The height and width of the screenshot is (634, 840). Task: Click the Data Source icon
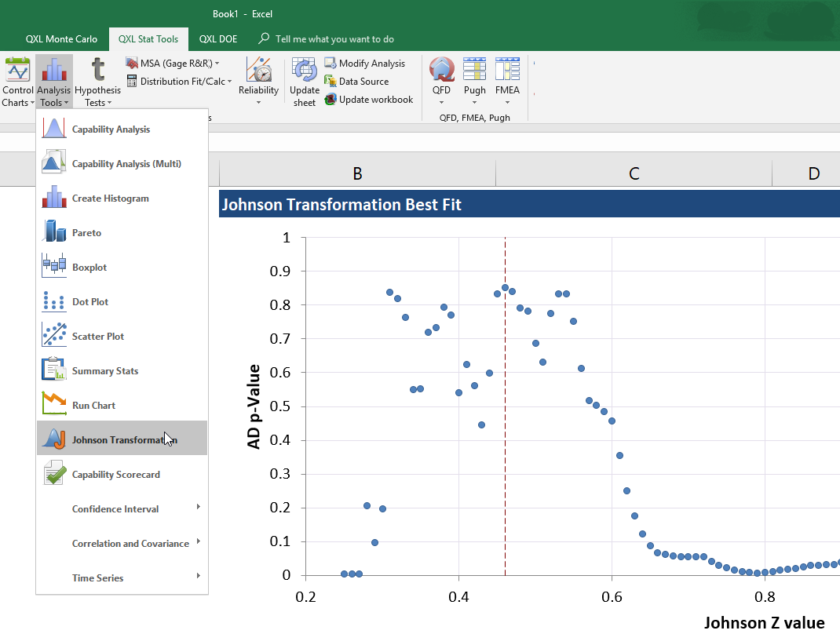(331, 82)
